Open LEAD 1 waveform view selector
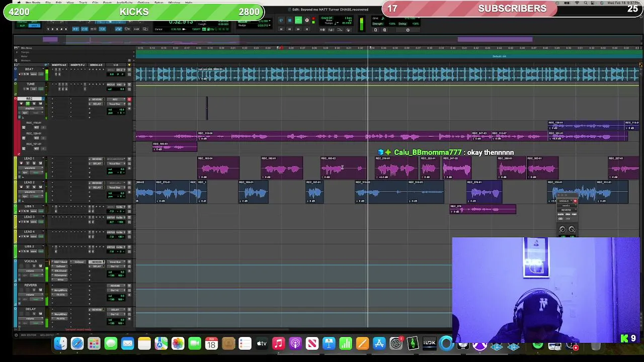Viewport: 644px width, 362px height. pyautogui.click(x=31, y=168)
